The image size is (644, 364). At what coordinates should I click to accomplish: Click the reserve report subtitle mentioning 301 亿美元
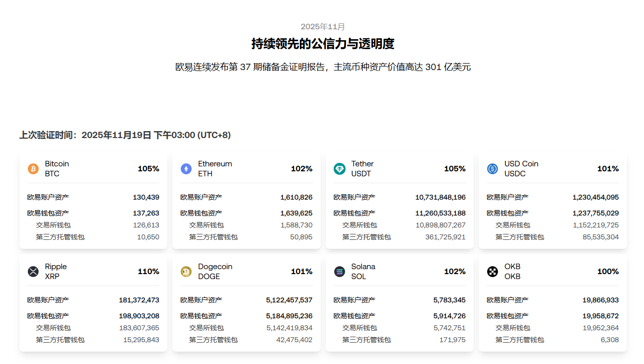point(323,67)
